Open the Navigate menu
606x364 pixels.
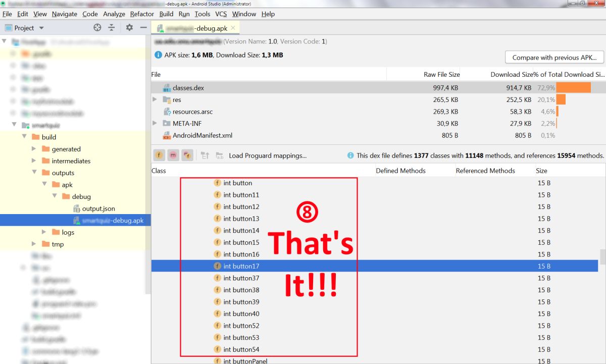click(65, 14)
